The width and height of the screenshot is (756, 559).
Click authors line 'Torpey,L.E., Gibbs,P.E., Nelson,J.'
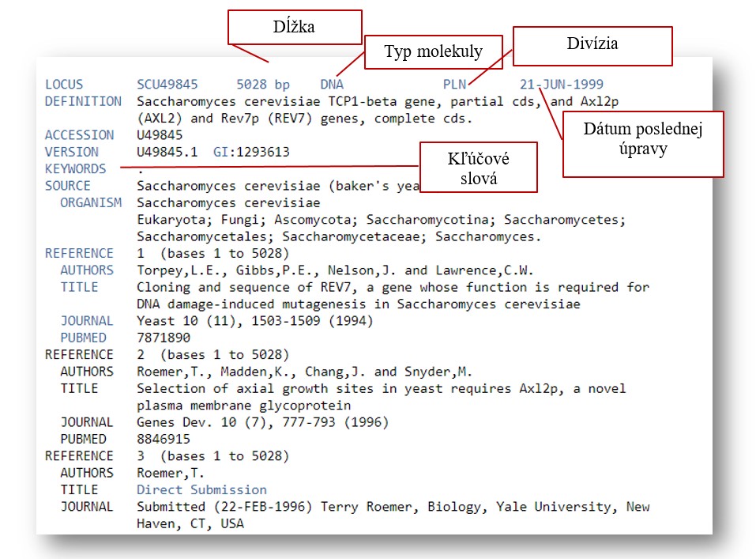[335, 271]
